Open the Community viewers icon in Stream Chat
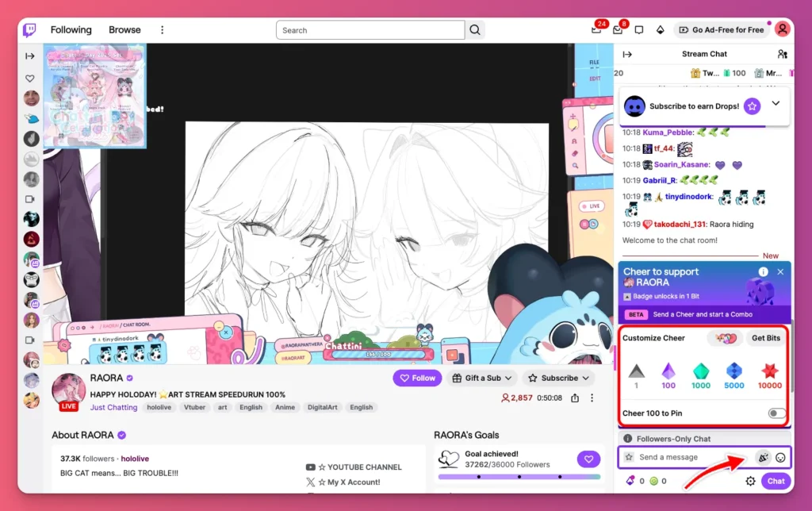The height and width of the screenshot is (511, 812). point(783,54)
